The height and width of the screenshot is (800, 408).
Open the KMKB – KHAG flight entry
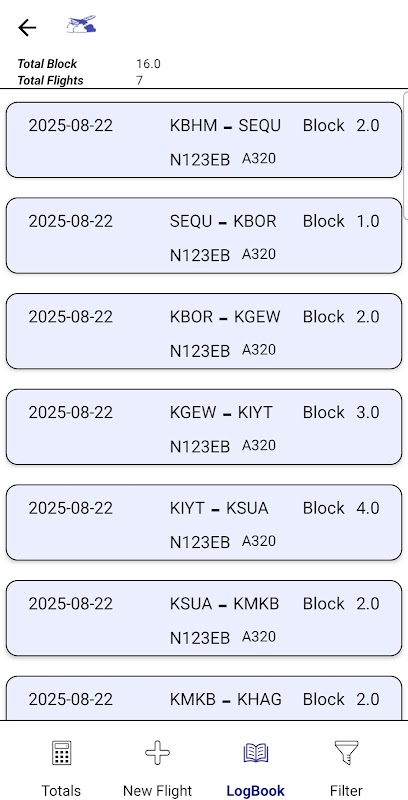204,698
